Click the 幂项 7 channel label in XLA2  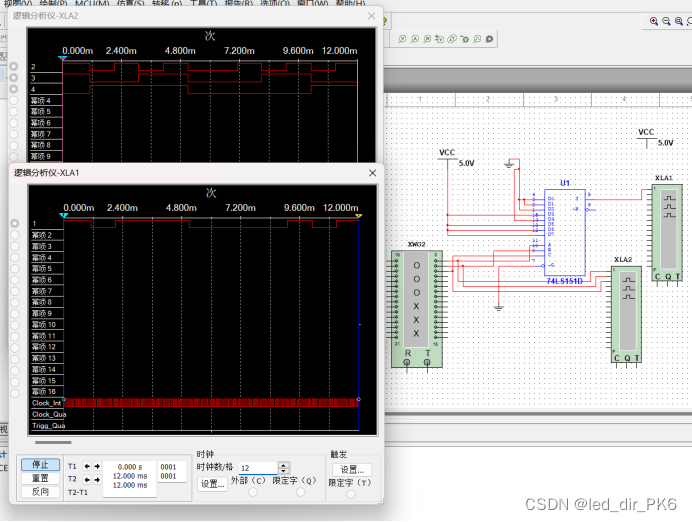coord(41,134)
